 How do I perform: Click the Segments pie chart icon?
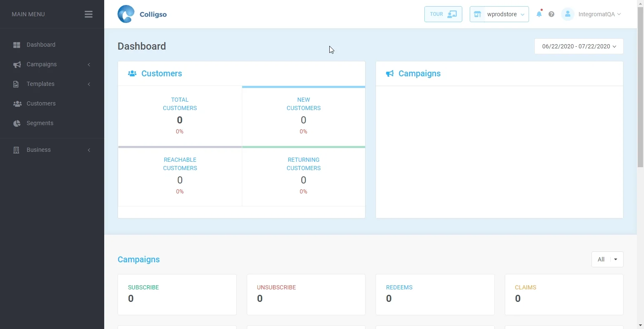coord(17,123)
